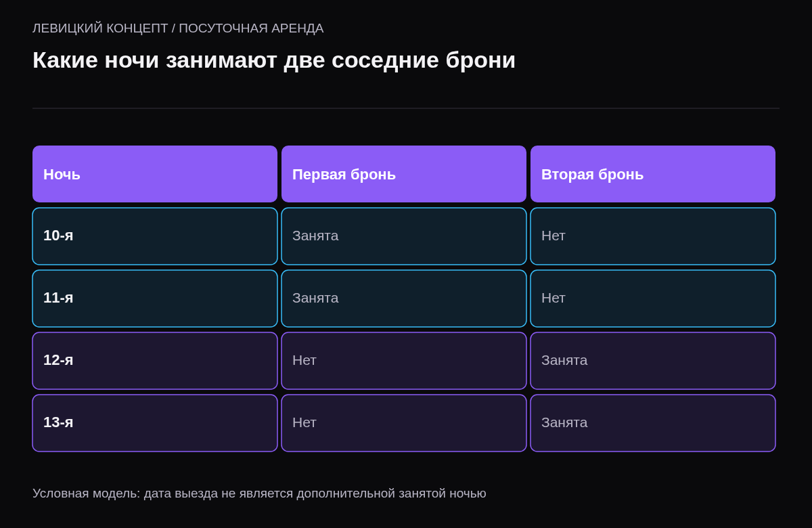Click the title 'Какие ночи занимают две соседние брони'
The image size is (812, 528).
[x=274, y=60]
